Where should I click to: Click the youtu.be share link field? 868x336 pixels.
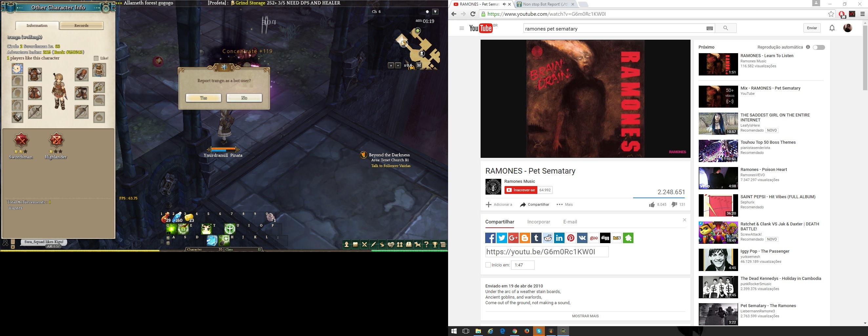(x=547, y=252)
